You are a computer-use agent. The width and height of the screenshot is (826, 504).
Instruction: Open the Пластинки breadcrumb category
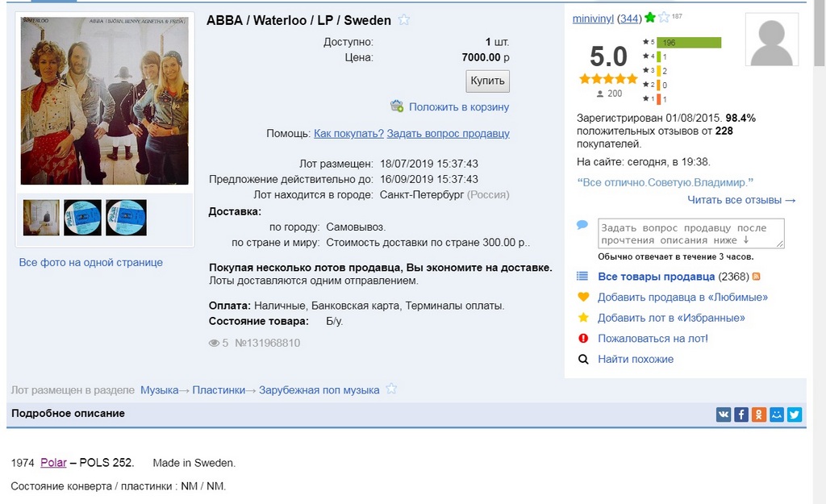(x=219, y=390)
